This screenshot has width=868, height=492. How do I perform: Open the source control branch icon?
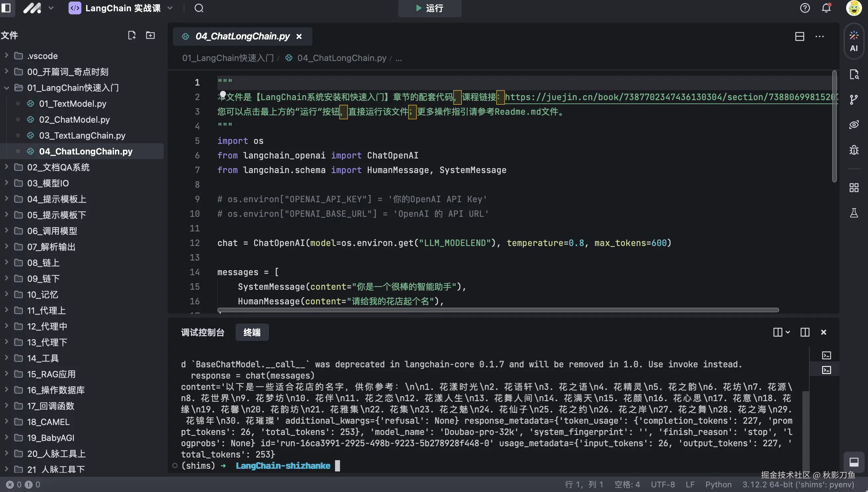point(854,99)
